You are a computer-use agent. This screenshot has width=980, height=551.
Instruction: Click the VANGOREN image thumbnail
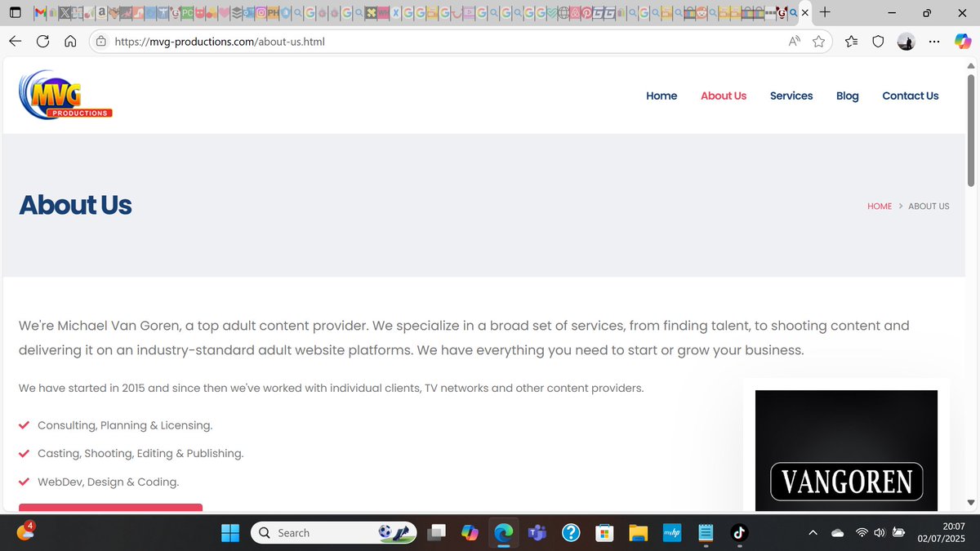(846, 451)
